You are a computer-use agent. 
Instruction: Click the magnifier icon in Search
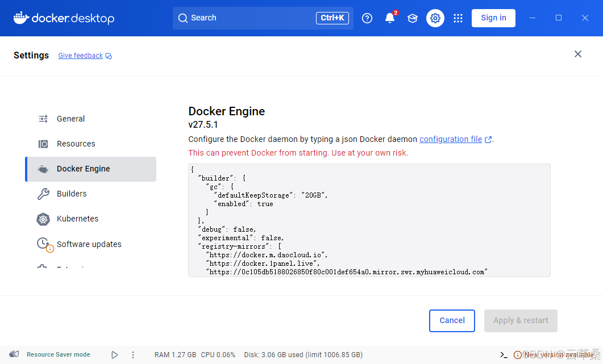(x=182, y=18)
